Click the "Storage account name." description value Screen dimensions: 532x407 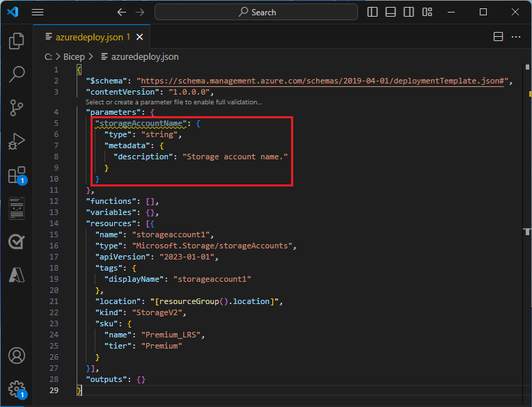pyautogui.click(x=235, y=157)
